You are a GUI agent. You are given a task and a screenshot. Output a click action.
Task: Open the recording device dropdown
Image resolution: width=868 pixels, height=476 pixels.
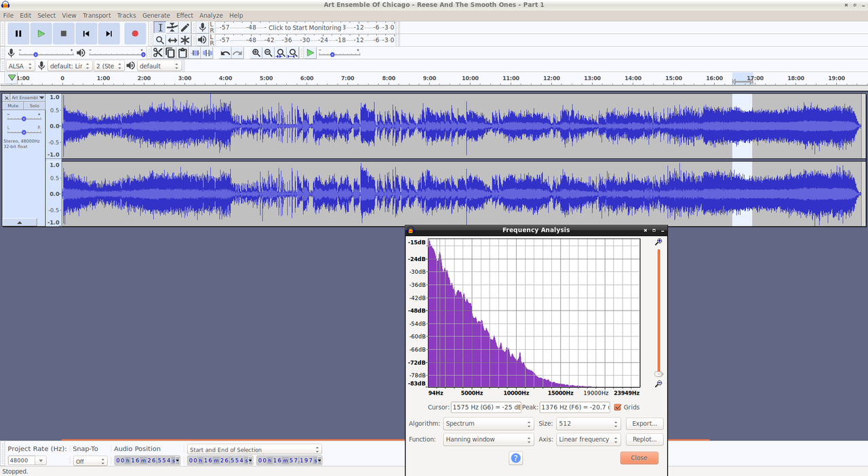(x=69, y=66)
